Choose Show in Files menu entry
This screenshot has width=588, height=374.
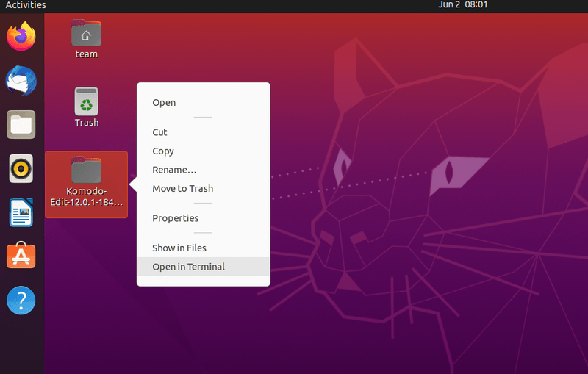coord(204,248)
